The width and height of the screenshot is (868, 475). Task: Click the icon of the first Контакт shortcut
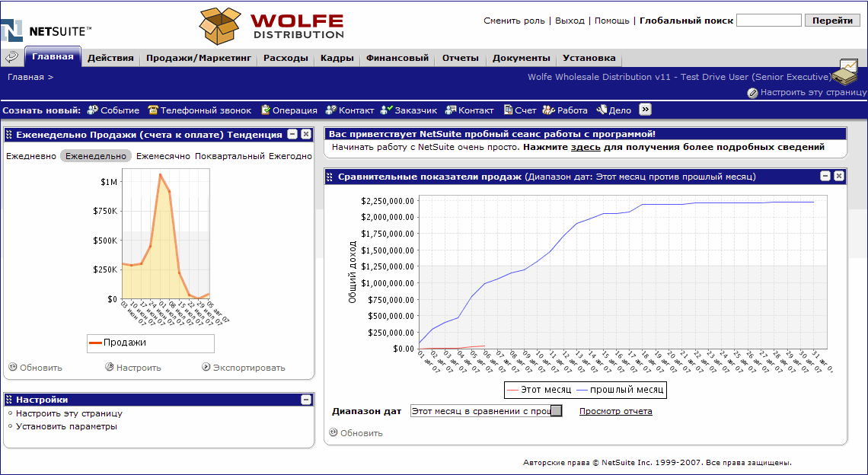pos(331,110)
